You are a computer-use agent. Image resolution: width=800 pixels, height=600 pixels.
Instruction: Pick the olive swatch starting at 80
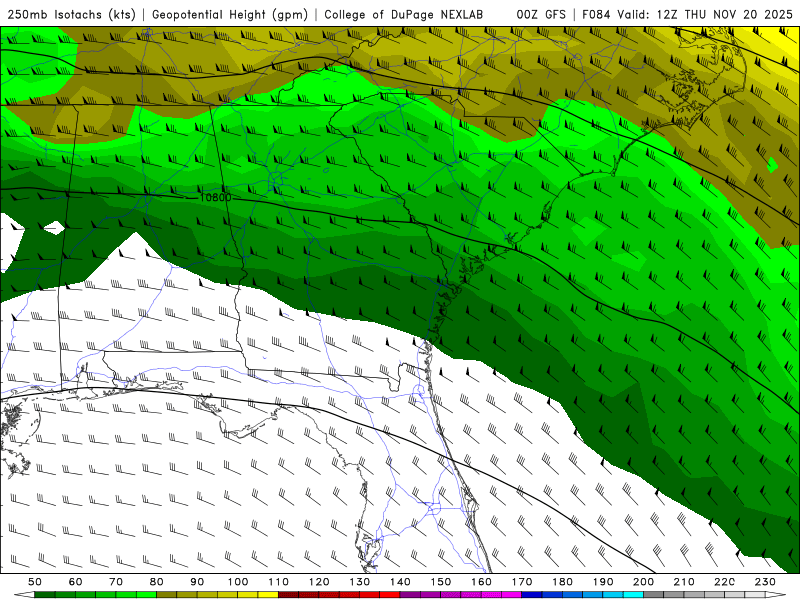tap(166, 595)
